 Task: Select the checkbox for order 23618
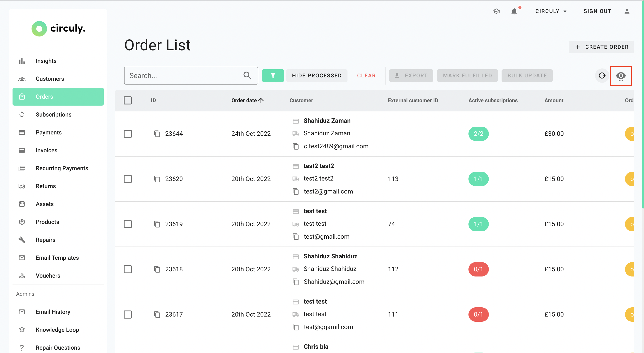coord(127,269)
